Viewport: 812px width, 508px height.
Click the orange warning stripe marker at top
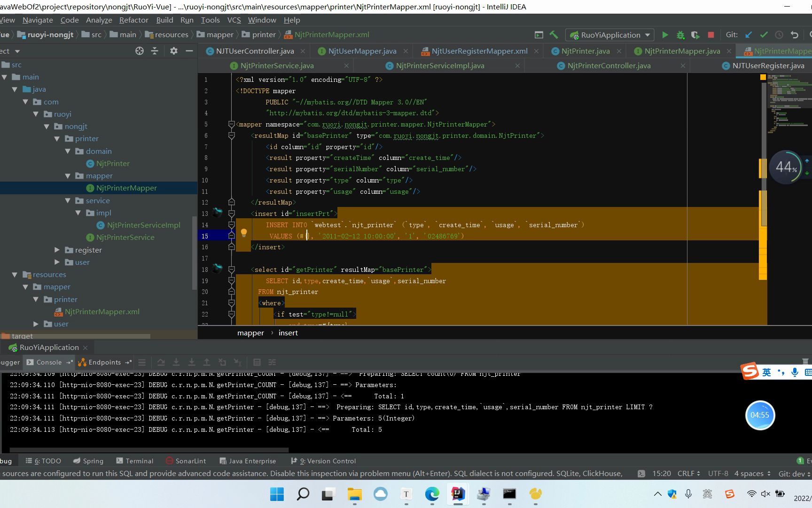(x=763, y=77)
